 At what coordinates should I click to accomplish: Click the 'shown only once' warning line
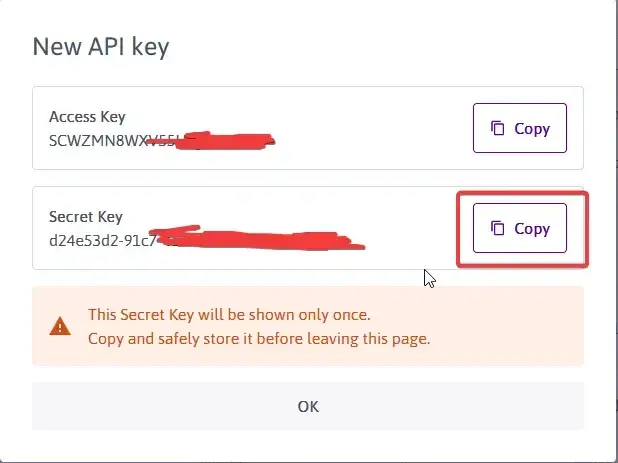click(x=229, y=314)
